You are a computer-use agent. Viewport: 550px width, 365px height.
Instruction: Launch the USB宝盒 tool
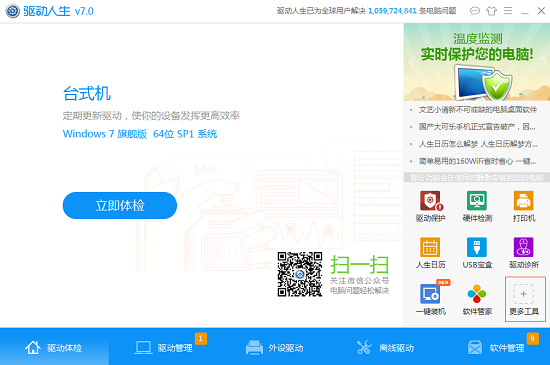[x=477, y=253]
